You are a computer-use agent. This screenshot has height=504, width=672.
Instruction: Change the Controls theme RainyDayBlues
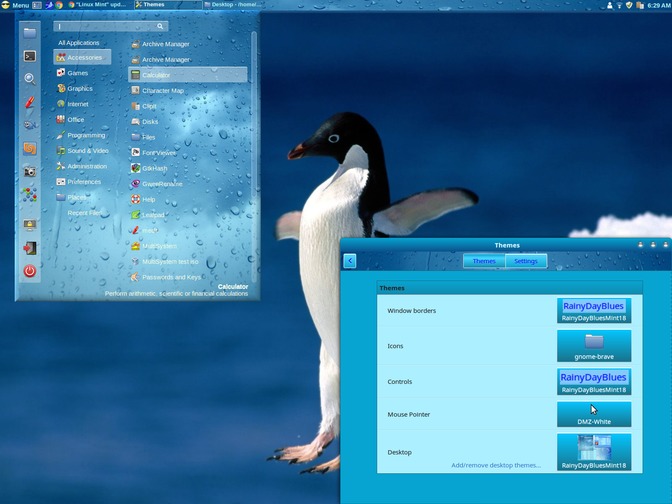tap(594, 382)
